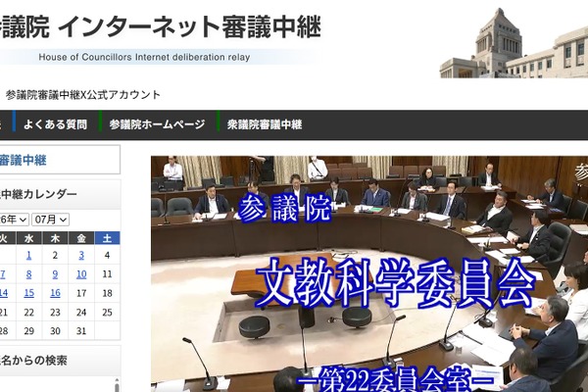
Task: Click the sidebar list scrollbar
Action: [117, 385]
